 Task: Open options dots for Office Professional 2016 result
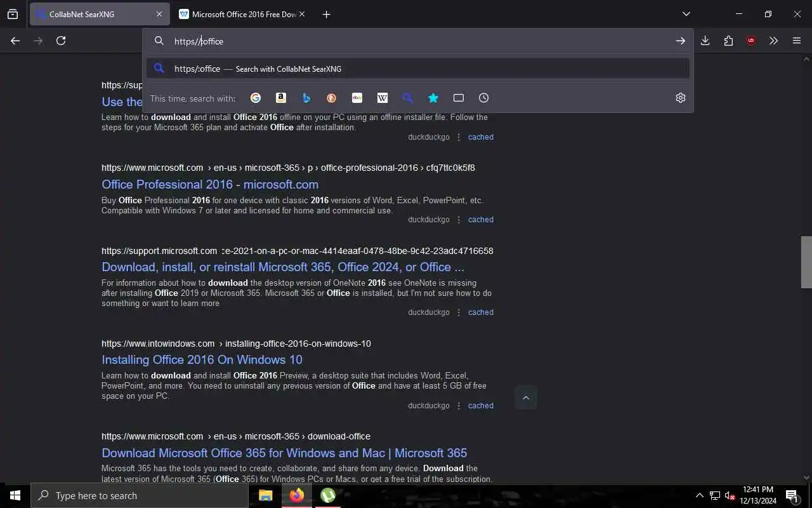[459, 220]
